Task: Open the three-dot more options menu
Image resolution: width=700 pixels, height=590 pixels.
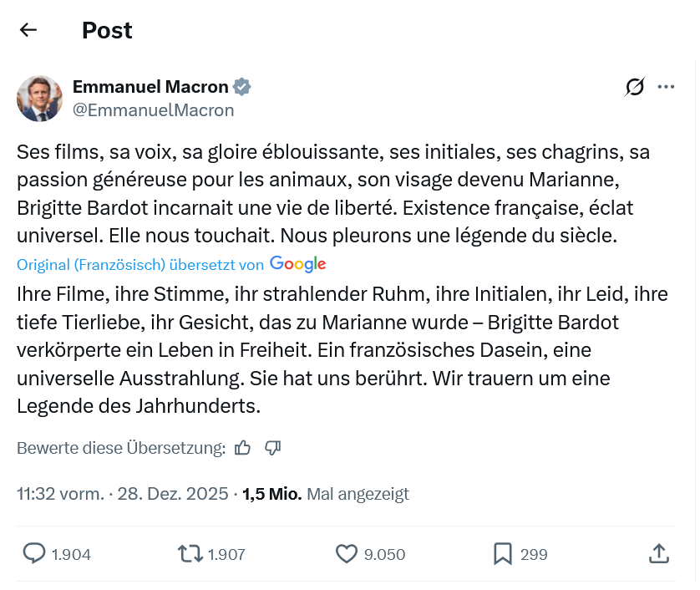Action: coord(666,87)
